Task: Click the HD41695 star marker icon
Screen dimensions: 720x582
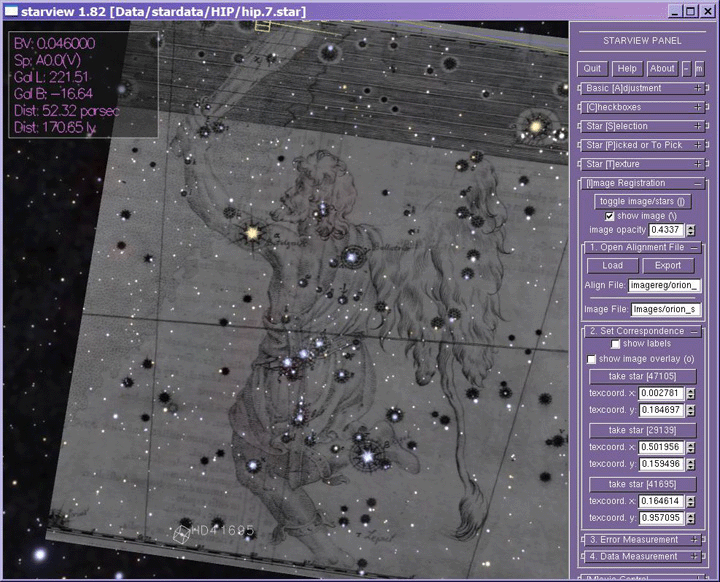Action: [183, 535]
